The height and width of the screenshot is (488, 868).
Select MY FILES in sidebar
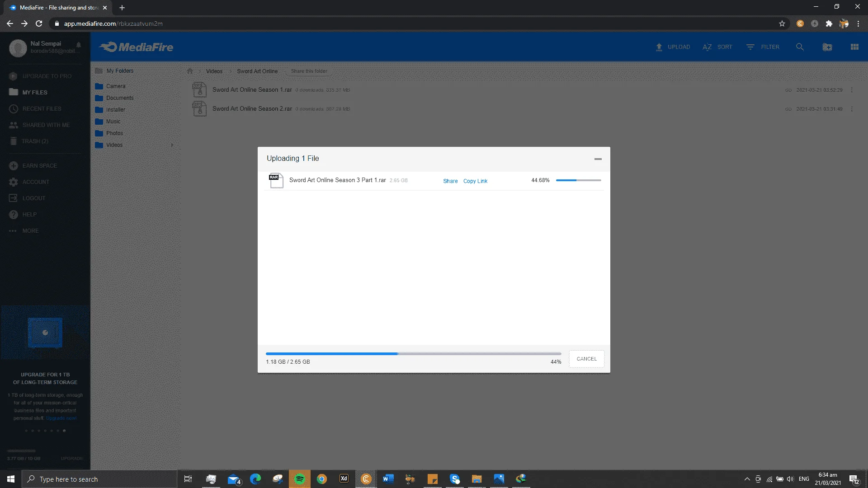(35, 92)
